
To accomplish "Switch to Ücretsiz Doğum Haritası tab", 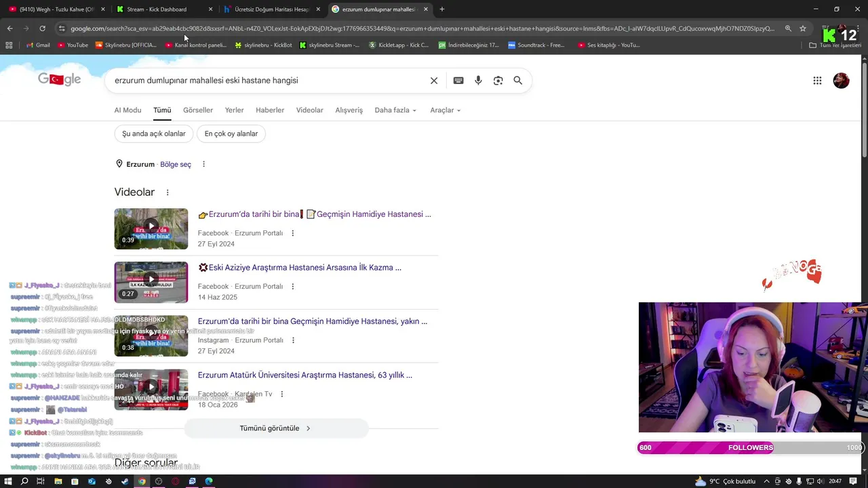I will pyautogui.click(x=271, y=9).
